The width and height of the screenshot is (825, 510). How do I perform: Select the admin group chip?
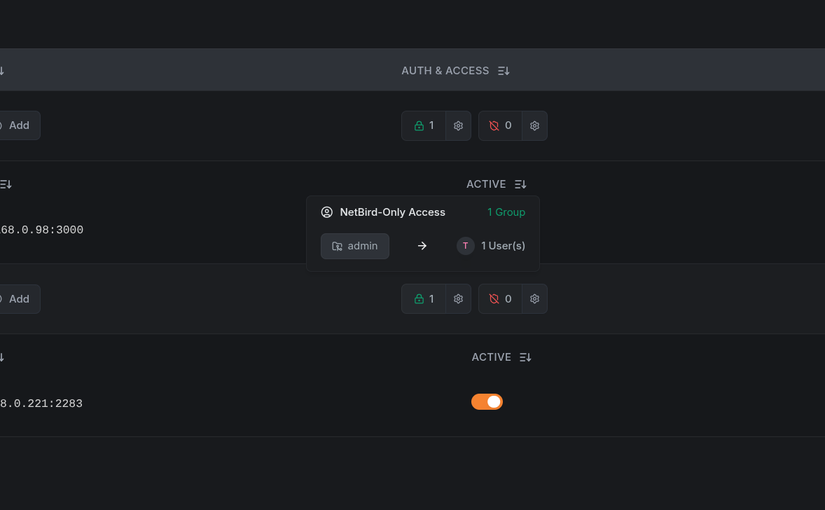click(355, 246)
